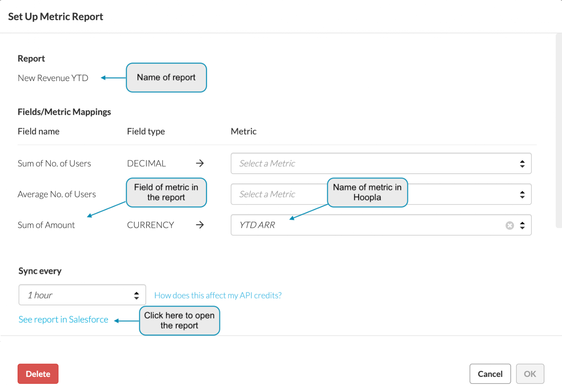Viewport: 562px width, 392px height.
Task: Click the dialog's vertical scrollbar
Action: point(558,131)
